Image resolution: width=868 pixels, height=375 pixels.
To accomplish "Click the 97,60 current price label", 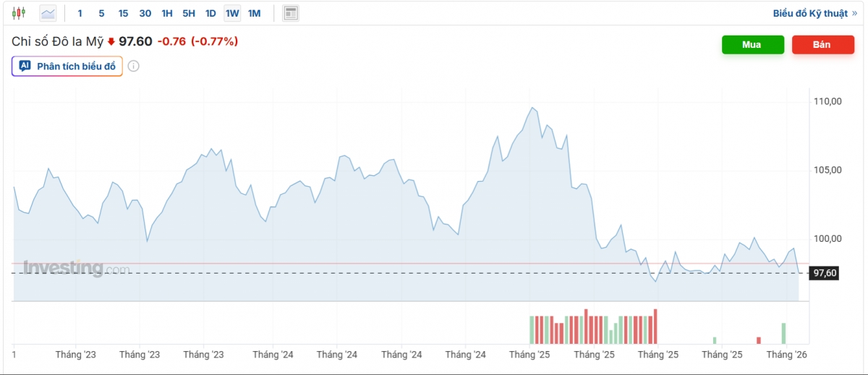I will coord(825,273).
